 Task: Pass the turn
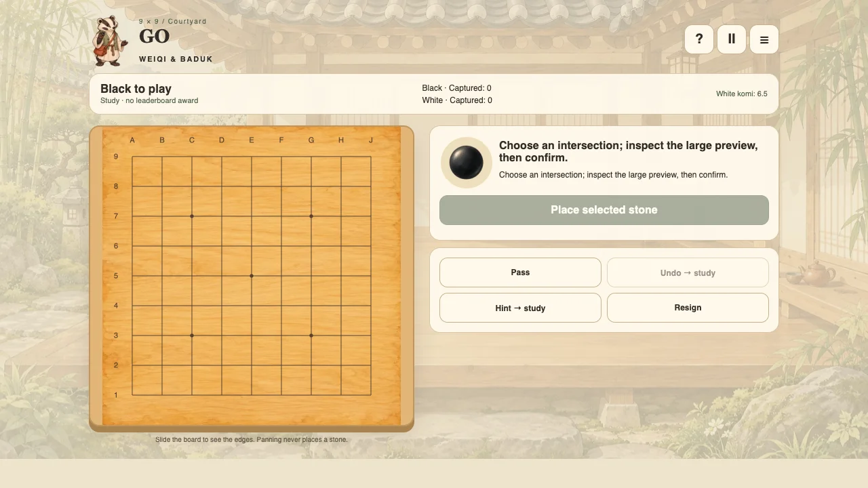tap(520, 272)
